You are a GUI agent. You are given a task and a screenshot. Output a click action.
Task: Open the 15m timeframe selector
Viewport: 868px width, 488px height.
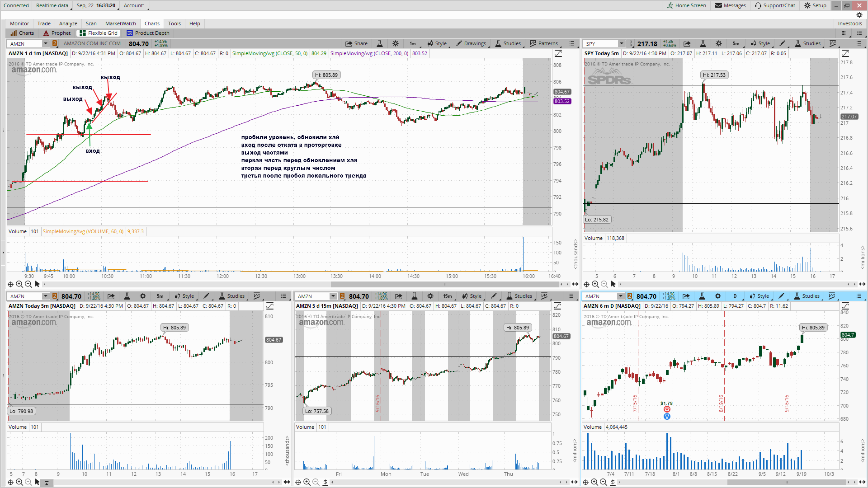coord(448,296)
